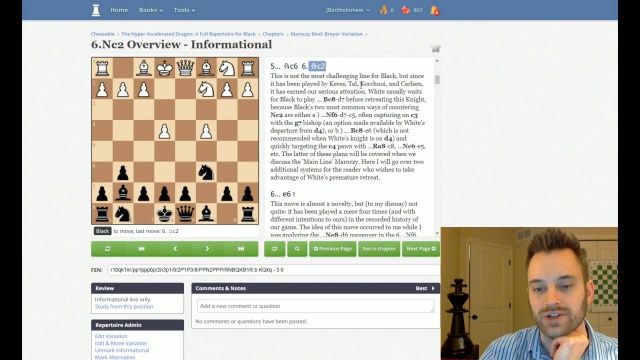The image size is (640, 360).
Task: Click the move text scrollbar thumb
Action: [437, 79]
